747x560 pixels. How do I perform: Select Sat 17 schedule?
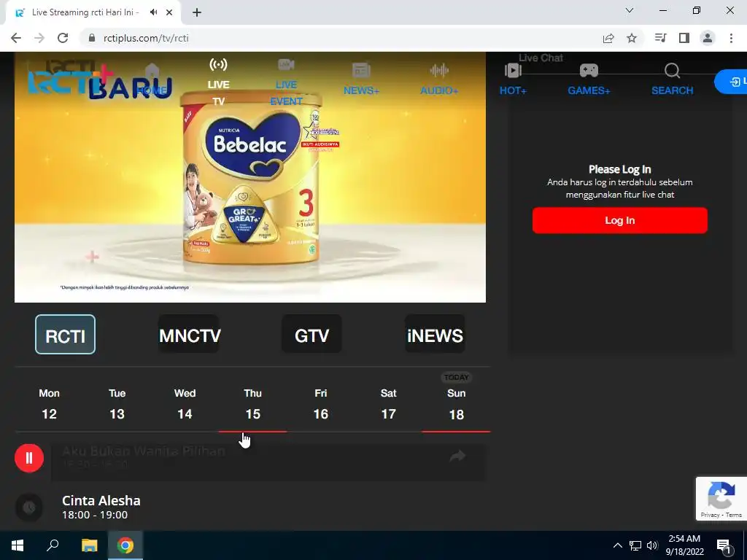coord(388,404)
